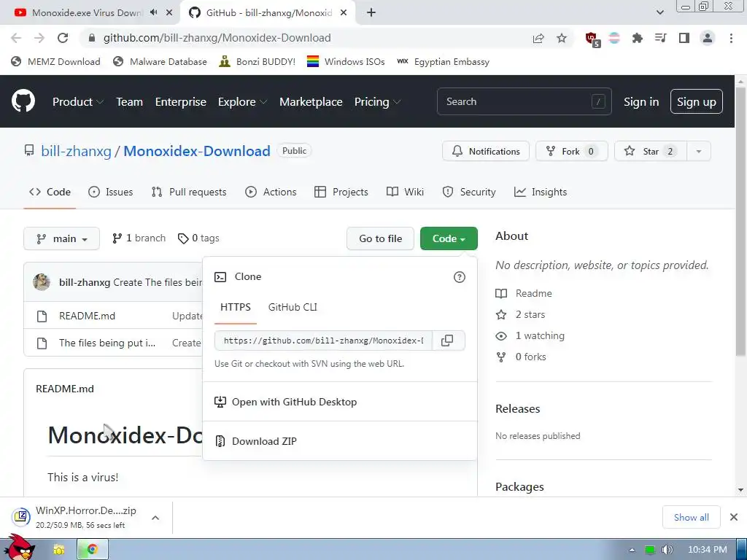Open the Pull requests tab
The image size is (747, 560).
189,192
